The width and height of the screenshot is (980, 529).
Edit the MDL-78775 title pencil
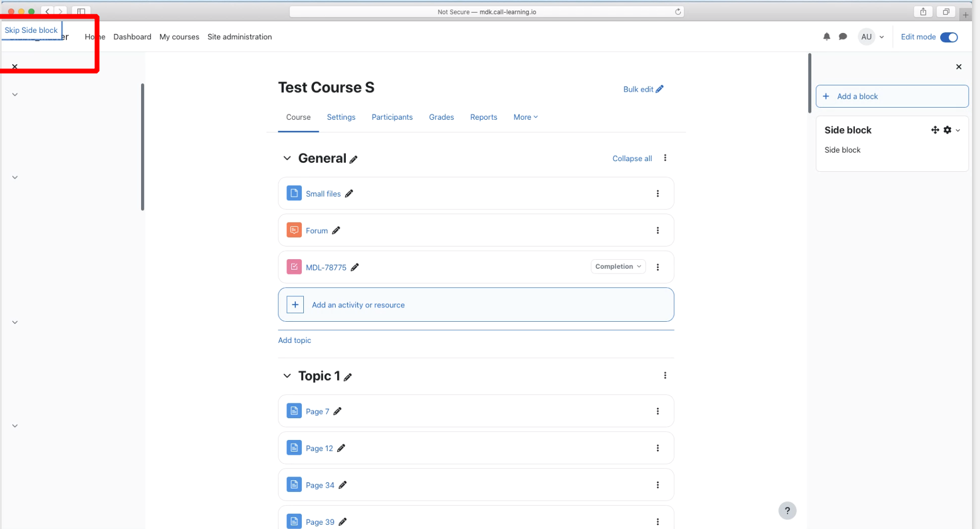point(355,267)
